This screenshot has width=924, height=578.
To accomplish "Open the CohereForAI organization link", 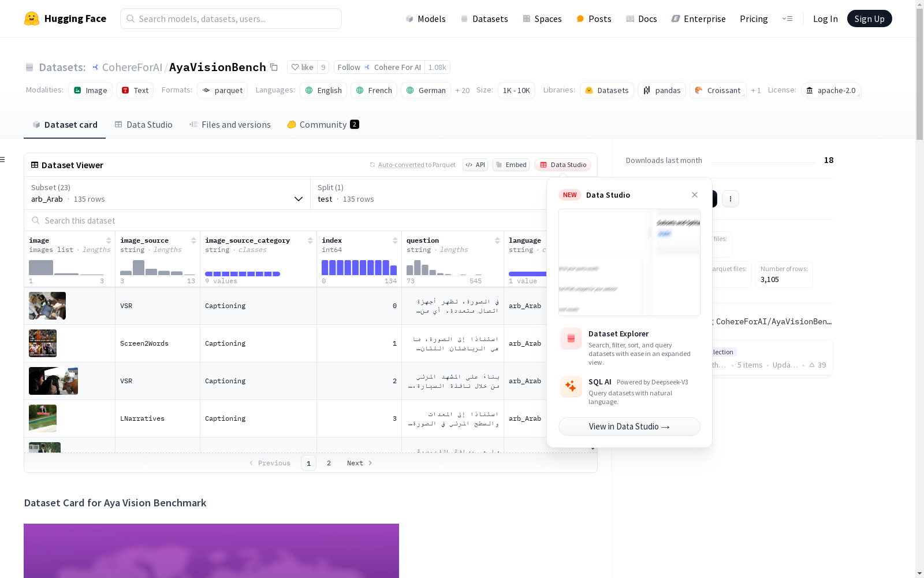I will click(x=132, y=67).
